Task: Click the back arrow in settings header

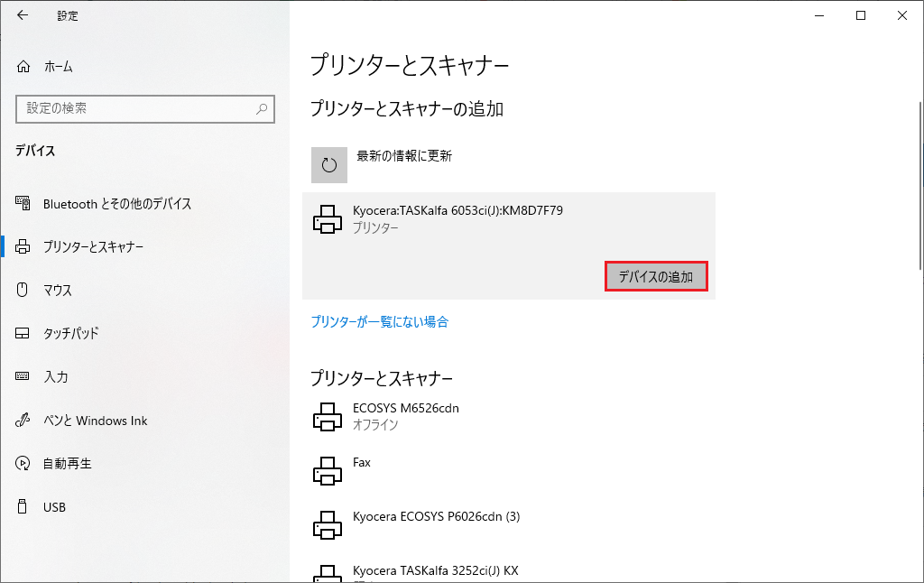Action: coord(23,15)
